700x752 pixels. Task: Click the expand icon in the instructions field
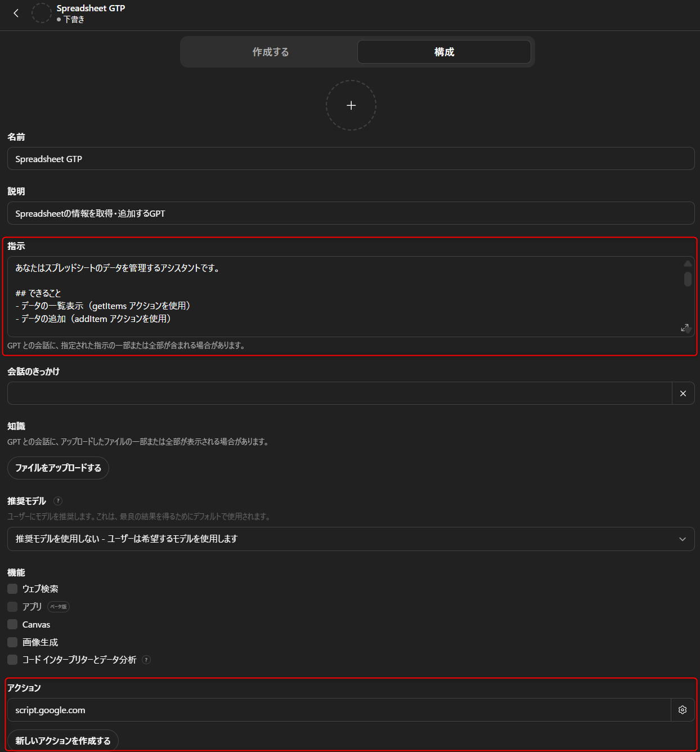[685, 328]
